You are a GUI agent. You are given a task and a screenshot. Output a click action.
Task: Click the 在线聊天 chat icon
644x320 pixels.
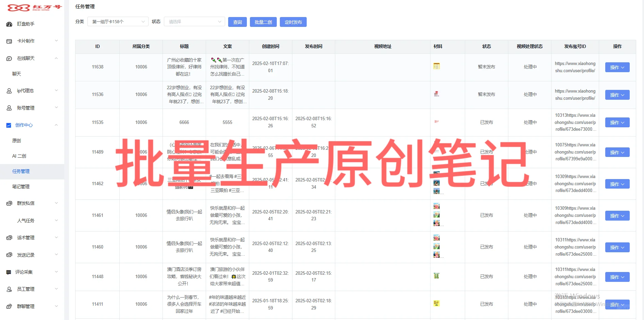9,58
